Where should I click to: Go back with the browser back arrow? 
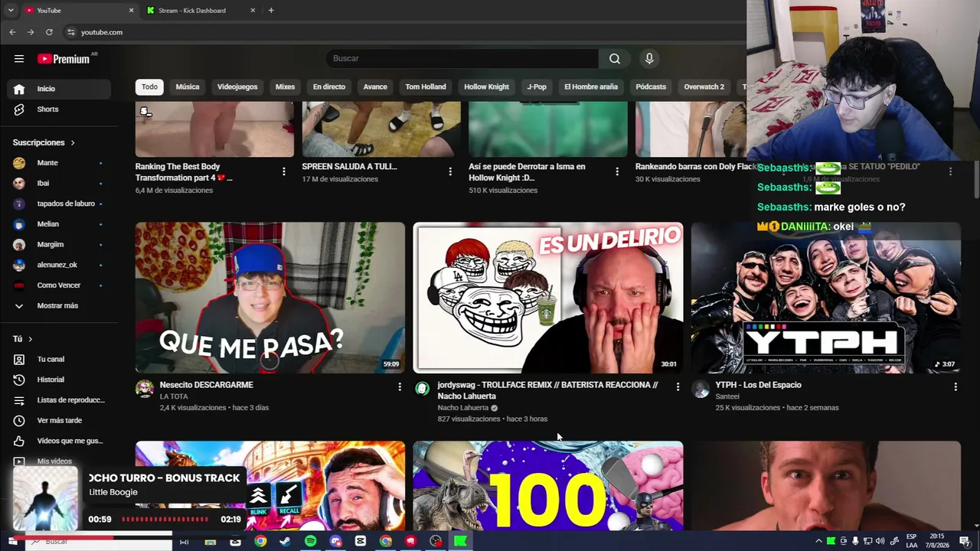pos(12,32)
